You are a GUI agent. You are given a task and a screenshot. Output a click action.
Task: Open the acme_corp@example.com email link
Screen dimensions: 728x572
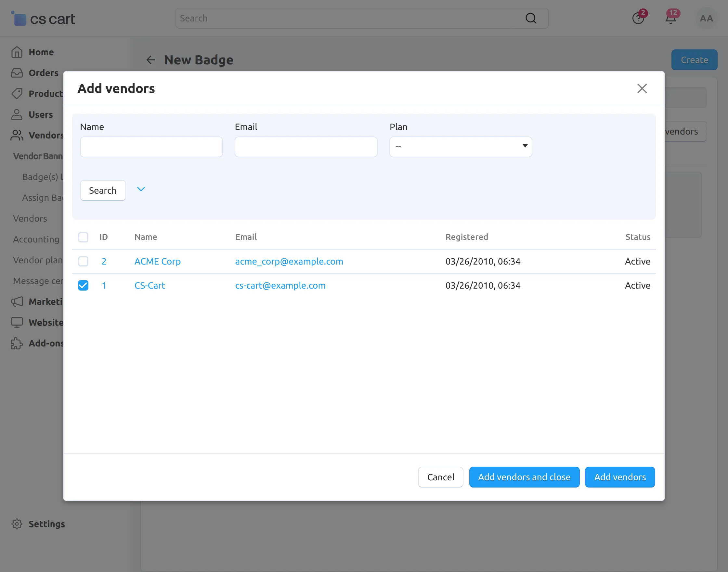pyautogui.click(x=289, y=261)
